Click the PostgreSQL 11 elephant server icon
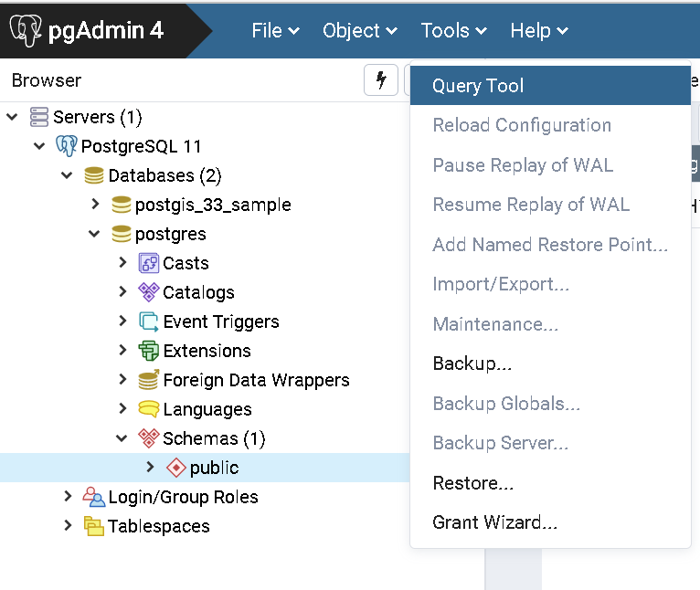Screen dimensions: 700x590 67,146
